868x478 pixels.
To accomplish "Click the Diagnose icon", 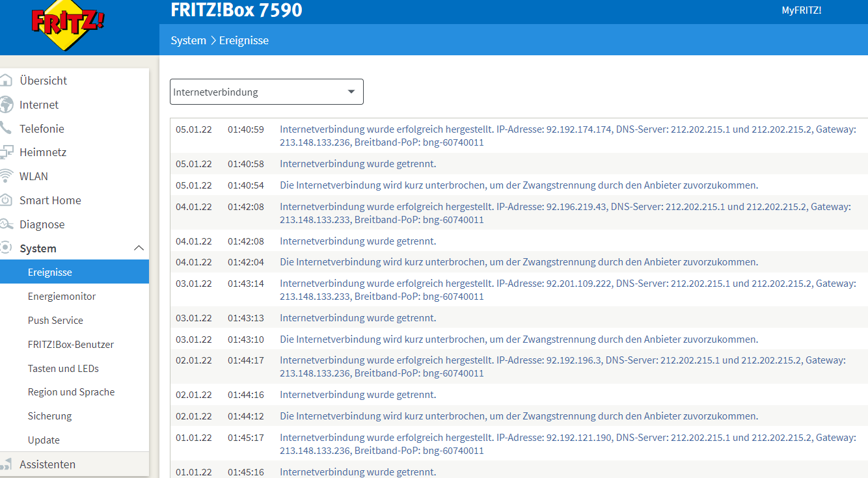I will [6, 224].
